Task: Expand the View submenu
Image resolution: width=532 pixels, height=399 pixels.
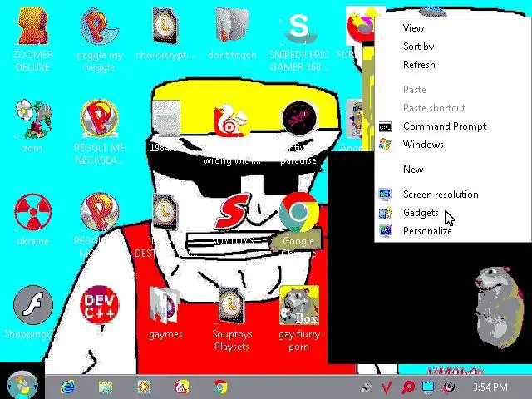Action: (452, 27)
